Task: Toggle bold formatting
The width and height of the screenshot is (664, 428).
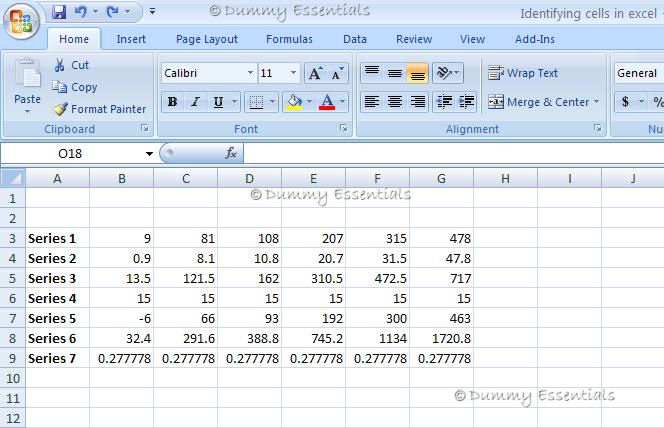Action: coord(172,102)
